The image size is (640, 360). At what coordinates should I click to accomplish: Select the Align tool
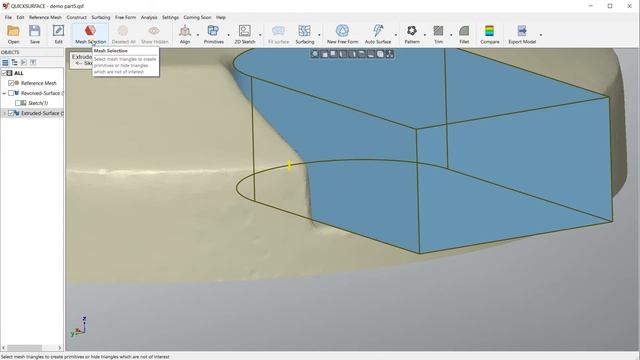click(x=185, y=34)
